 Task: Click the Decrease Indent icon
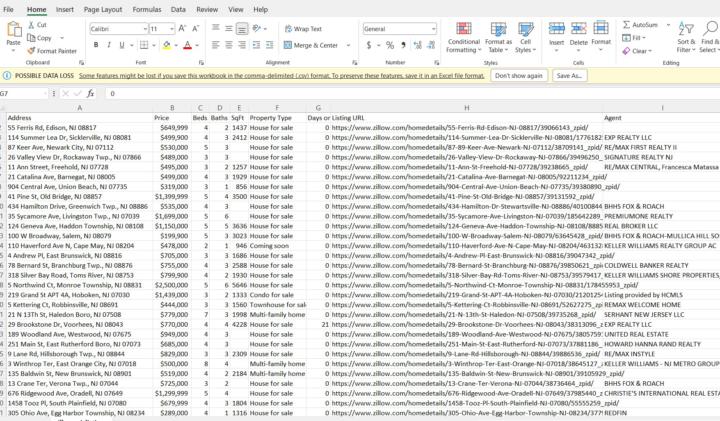256,45
